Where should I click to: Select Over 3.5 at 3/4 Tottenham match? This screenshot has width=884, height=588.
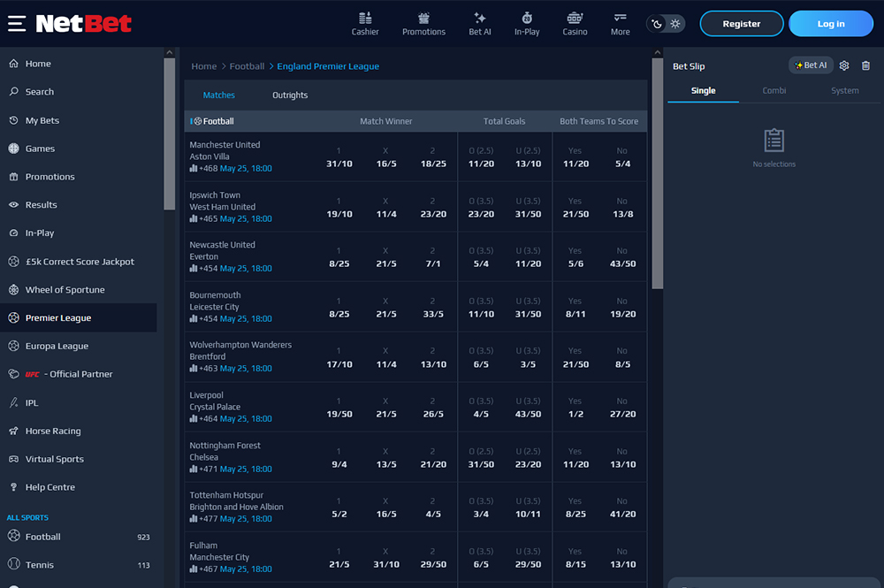click(x=481, y=508)
